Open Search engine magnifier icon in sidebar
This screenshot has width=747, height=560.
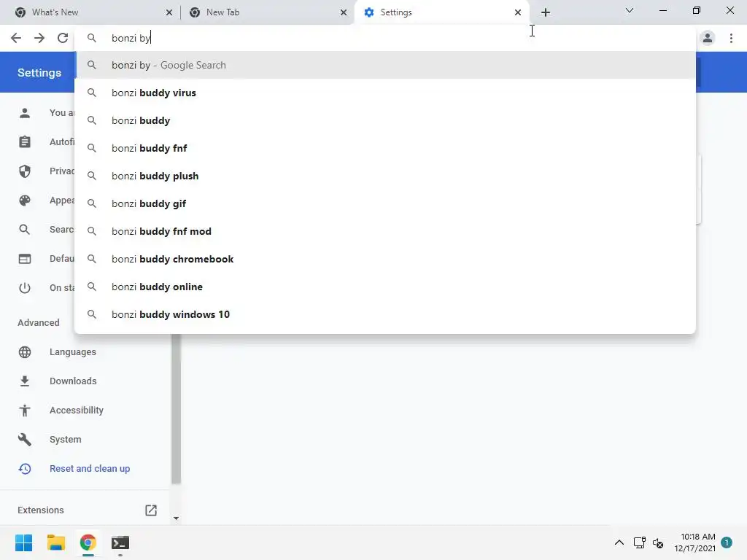click(25, 230)
